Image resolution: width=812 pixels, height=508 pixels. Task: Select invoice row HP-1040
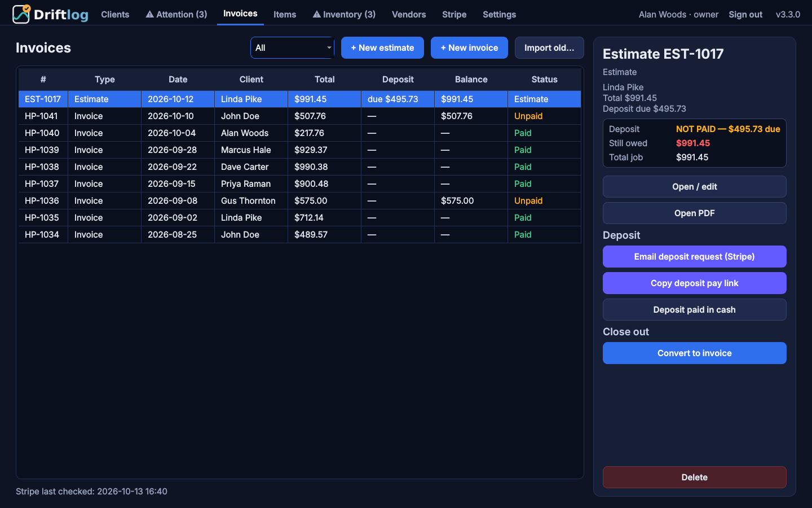300,133
